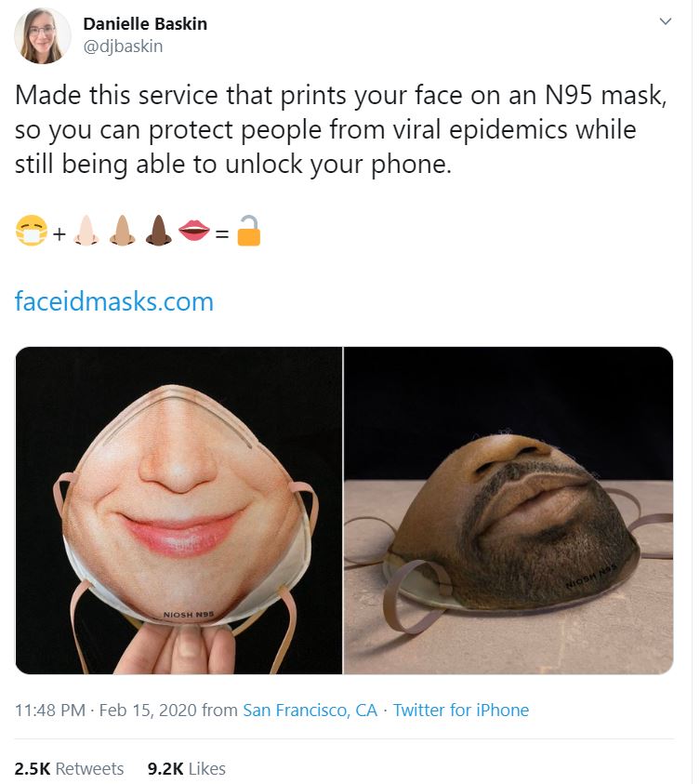Screen dimensions: 700x784
Task: Click the @djbaskin handle
Action: coord(123,46)
